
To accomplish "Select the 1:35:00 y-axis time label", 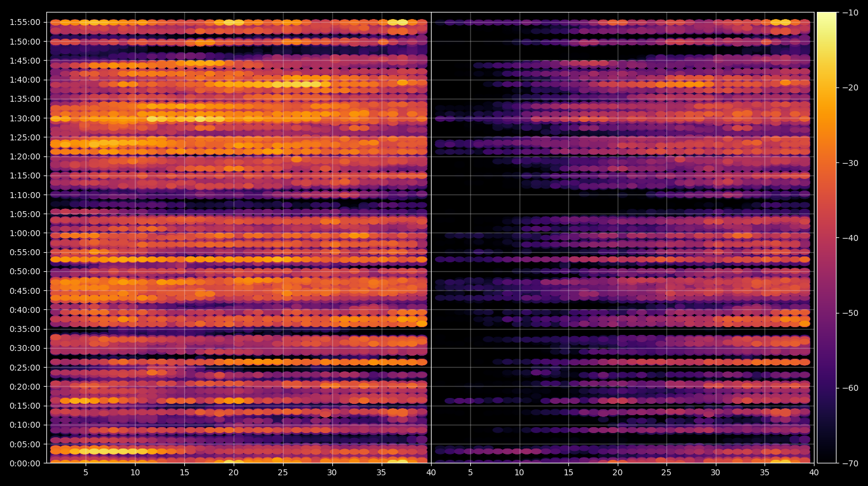I will [25, 99].
